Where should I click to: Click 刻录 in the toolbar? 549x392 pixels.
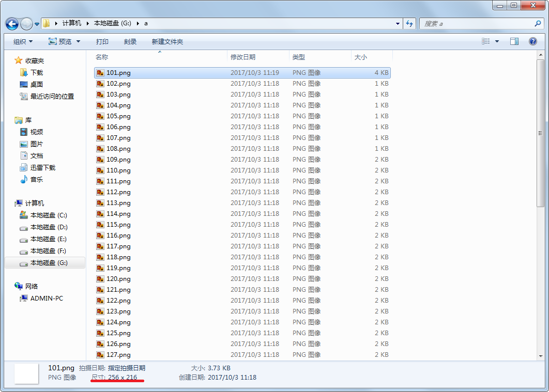(x=130, y=42)
